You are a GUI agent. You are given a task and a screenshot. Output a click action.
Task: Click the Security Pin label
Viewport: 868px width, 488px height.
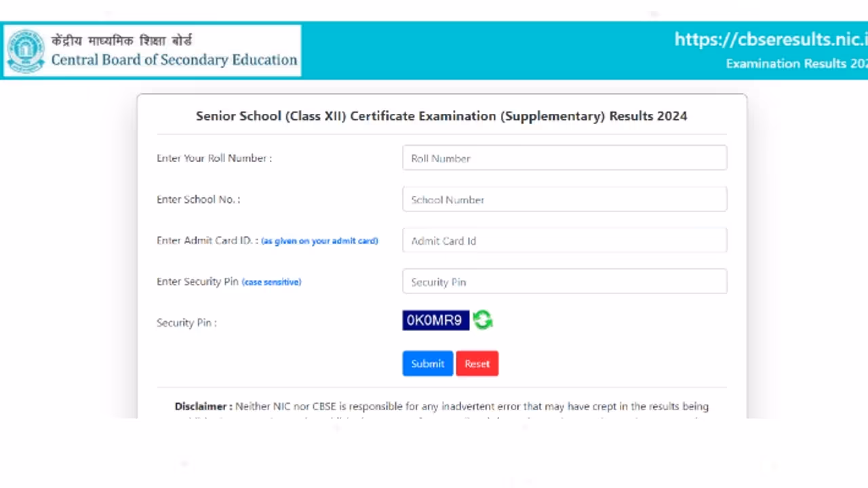tap(186, 323)
